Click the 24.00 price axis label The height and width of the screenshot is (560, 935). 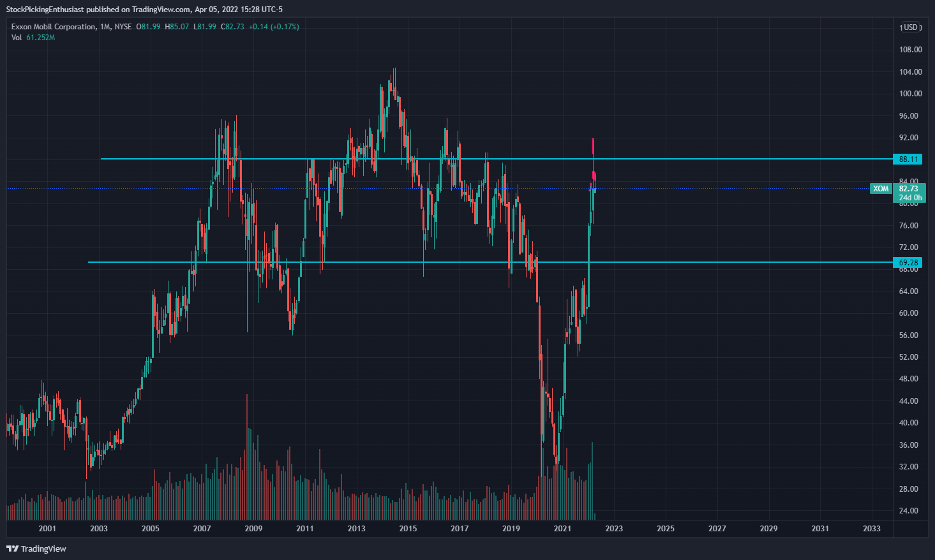[x=909, y=511]
